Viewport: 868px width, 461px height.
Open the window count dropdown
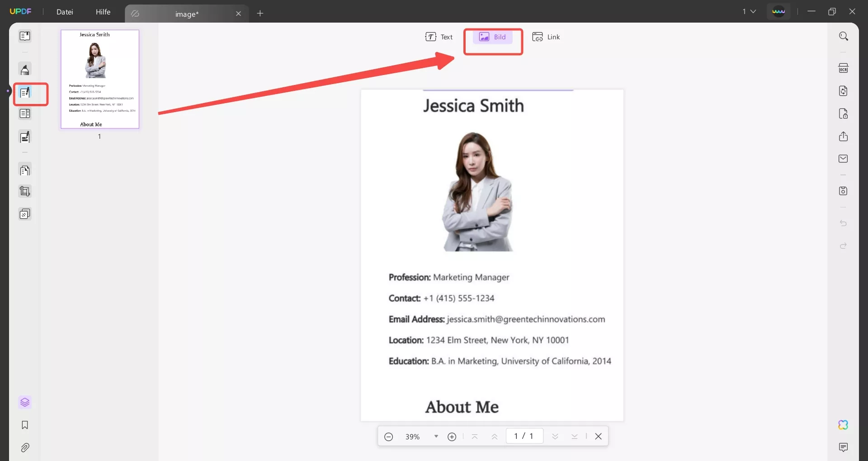(x=749, y=11)
